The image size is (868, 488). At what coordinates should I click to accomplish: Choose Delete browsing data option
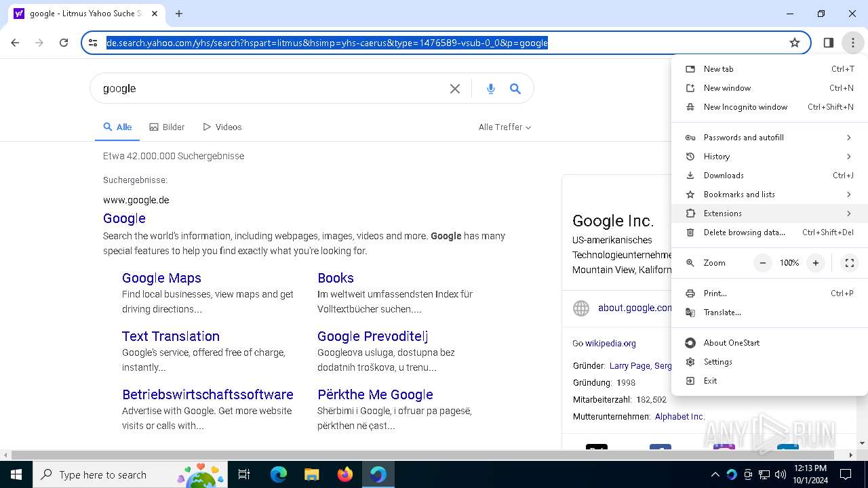[x=769, y=232]
